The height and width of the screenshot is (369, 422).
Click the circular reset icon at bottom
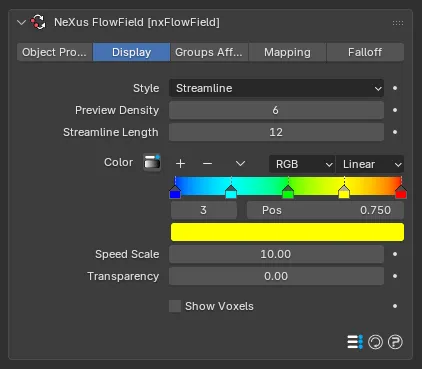[375, 342]
